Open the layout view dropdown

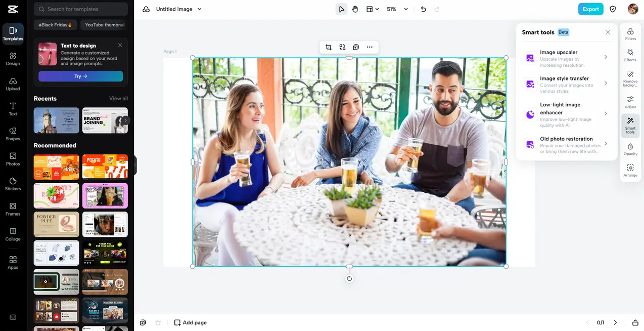[x=373, y=9]
